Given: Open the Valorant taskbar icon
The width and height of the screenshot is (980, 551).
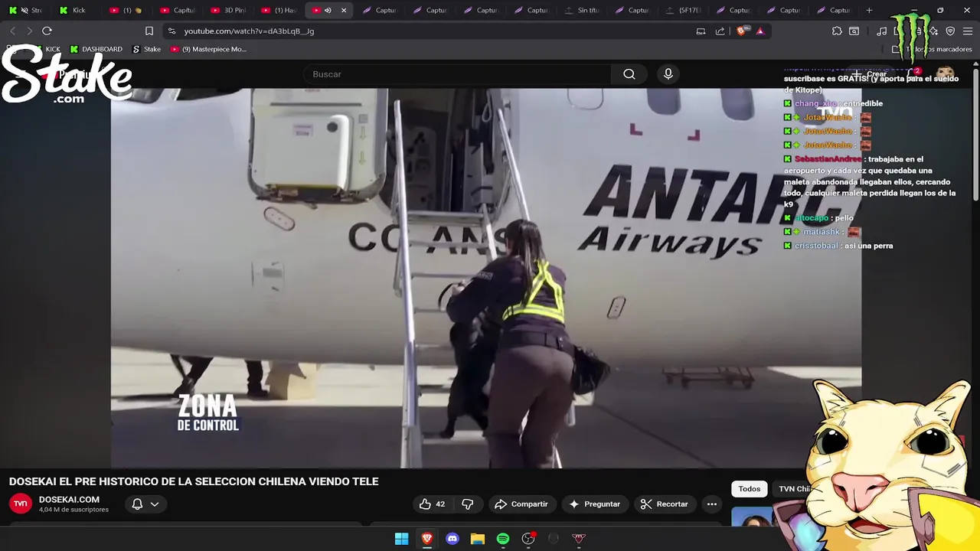Looking at the screenshot, I should [579, 539].
